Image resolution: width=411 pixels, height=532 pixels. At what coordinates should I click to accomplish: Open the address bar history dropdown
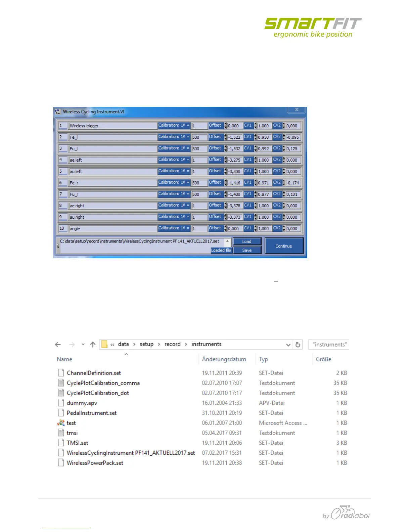coord(288,345)
